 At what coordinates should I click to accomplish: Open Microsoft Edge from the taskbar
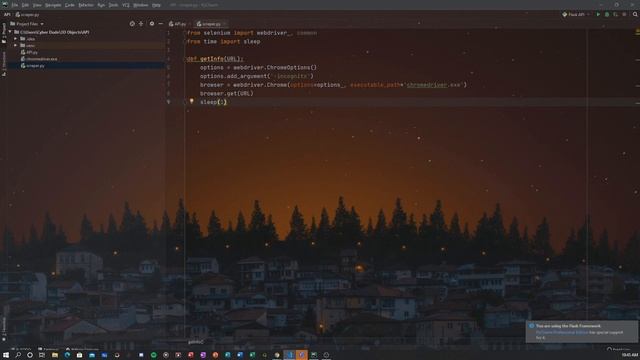67,355
